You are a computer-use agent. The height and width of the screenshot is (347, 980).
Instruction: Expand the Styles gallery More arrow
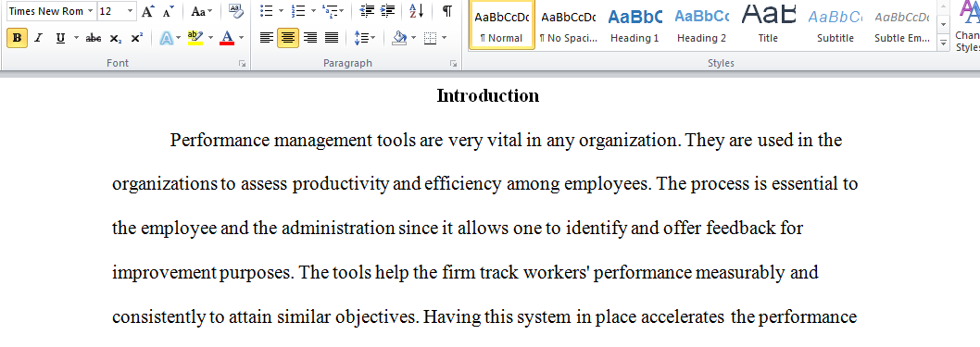[943, 43]
